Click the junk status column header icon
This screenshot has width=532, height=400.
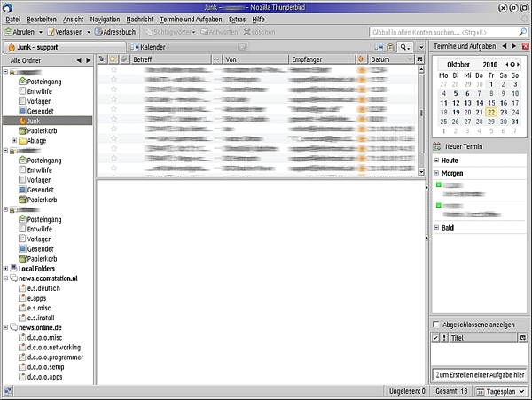[x=361, y=59]
